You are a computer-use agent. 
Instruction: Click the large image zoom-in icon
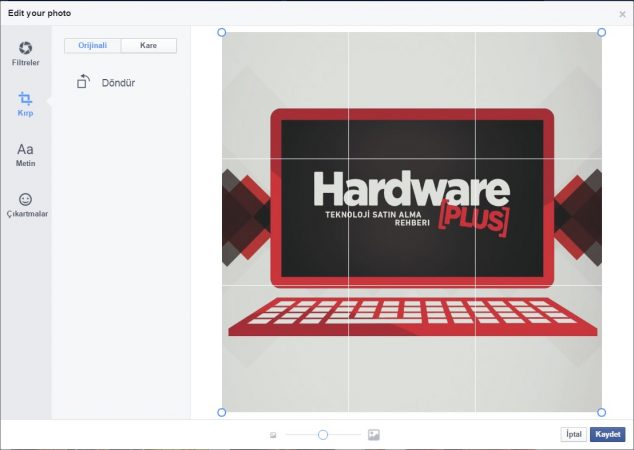point(374,435)
